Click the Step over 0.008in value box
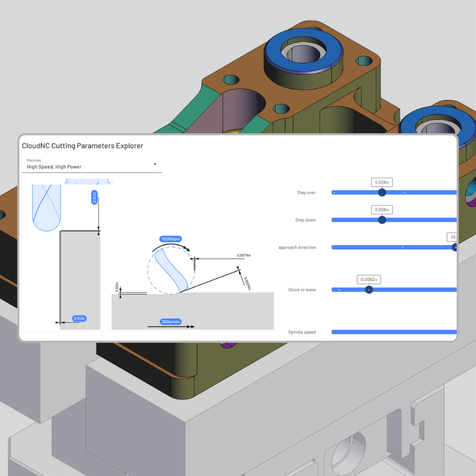476x476 pixels. click(x=382, y=182)
